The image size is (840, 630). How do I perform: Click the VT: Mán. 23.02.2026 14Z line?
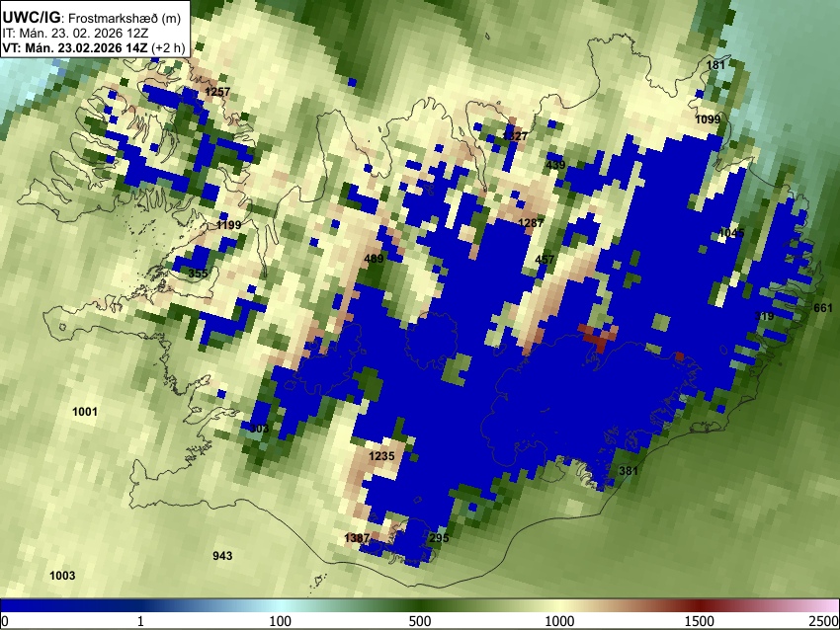coord(94,47)
